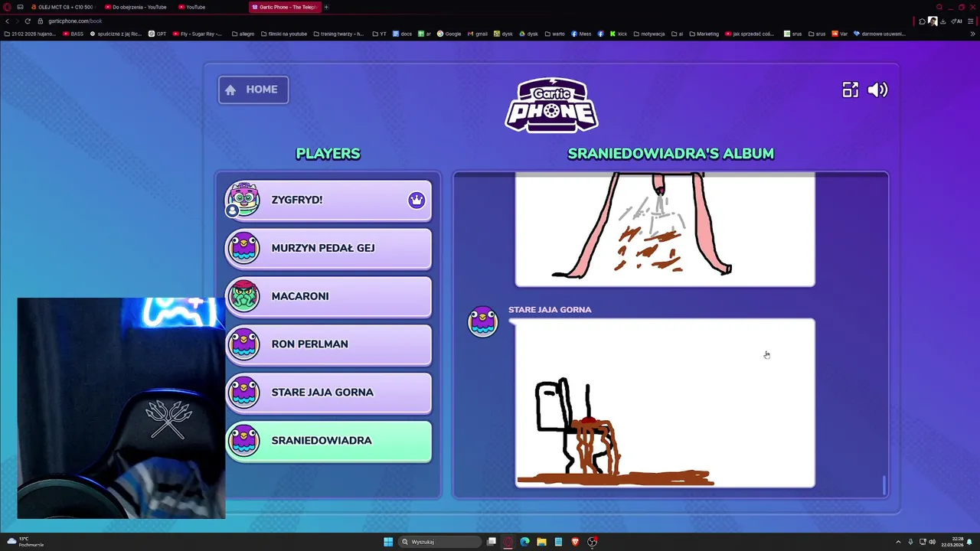Click the Wyszukaj taskbar search box
The height and width of the screenshot is (551, 980).
point(440,542)
